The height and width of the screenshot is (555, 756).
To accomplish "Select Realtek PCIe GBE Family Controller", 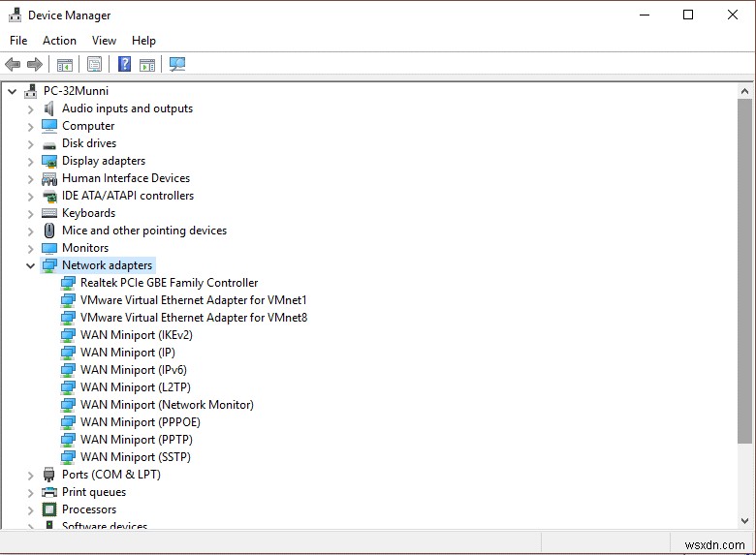I will tap(170, 283).
